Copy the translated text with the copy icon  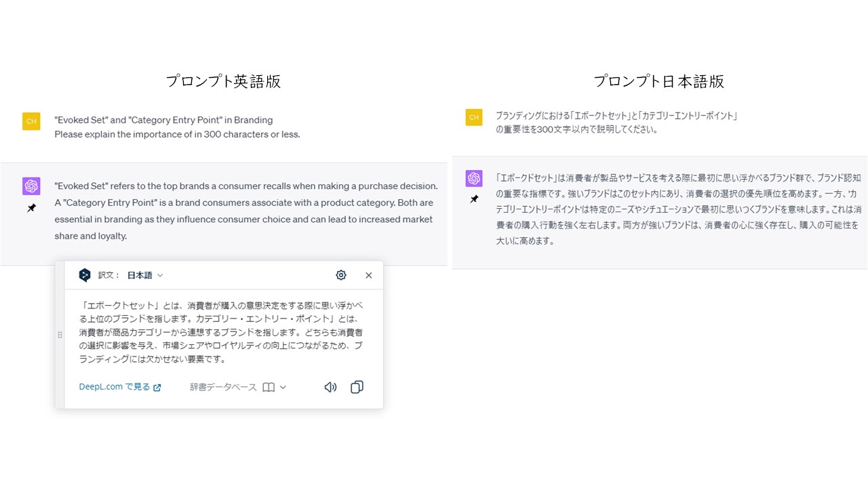click(357, 387)
